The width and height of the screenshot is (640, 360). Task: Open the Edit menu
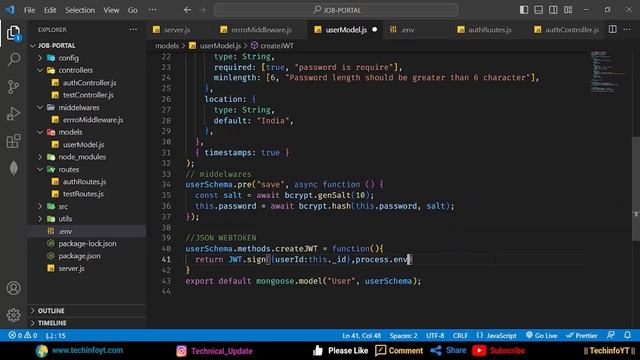(x=50, y=10)
